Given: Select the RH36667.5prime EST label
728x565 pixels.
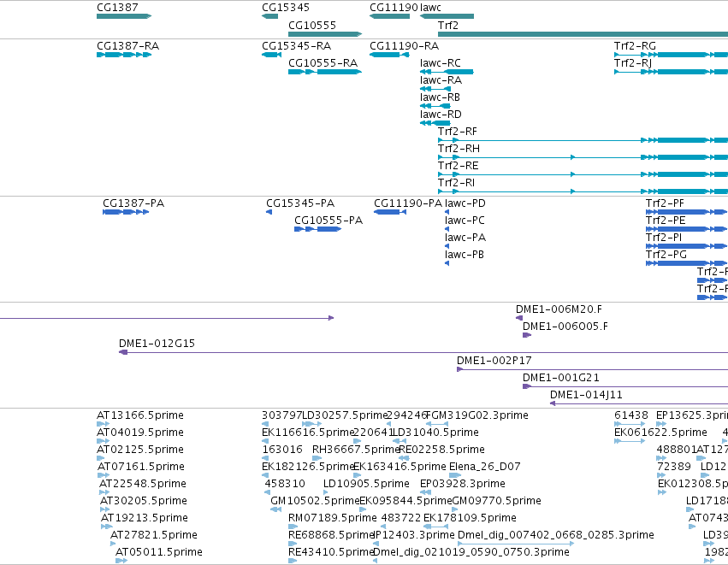Looking at the screenshot, I should 355,450.
